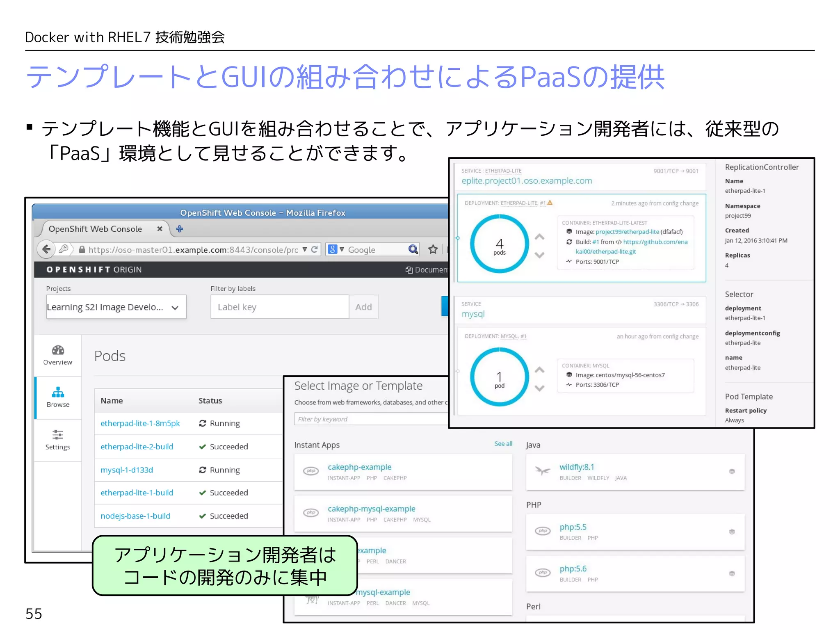This screenshot has height=630, width=840.
Task: Open Overview in the sidebar
Action: [58, 356]
